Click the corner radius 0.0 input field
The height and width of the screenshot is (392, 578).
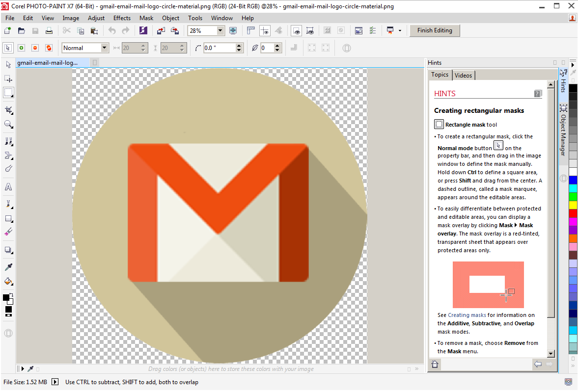pyautogui.click(x=219, y=48)
